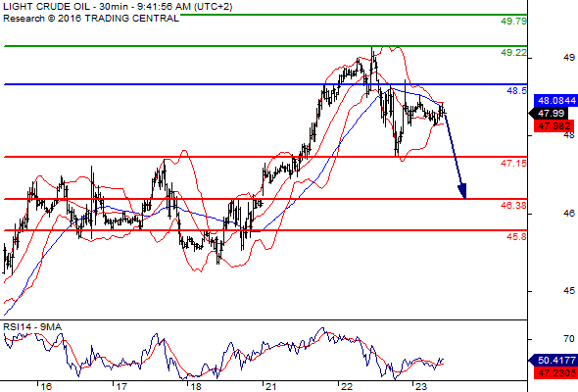
Task: Click date label 23 on time axis
Action: (x=421, y=387)
